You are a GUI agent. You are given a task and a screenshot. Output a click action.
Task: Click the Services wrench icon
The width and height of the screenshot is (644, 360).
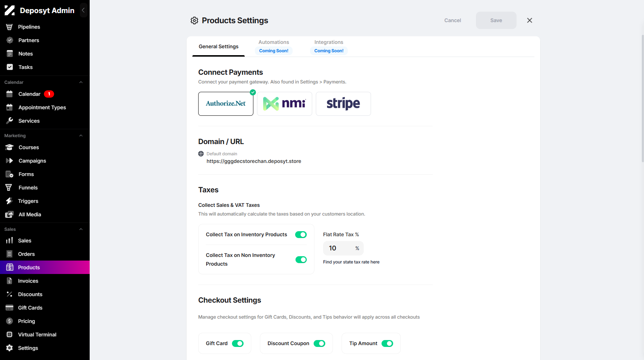pyautogui.click(x=10, y=121)
